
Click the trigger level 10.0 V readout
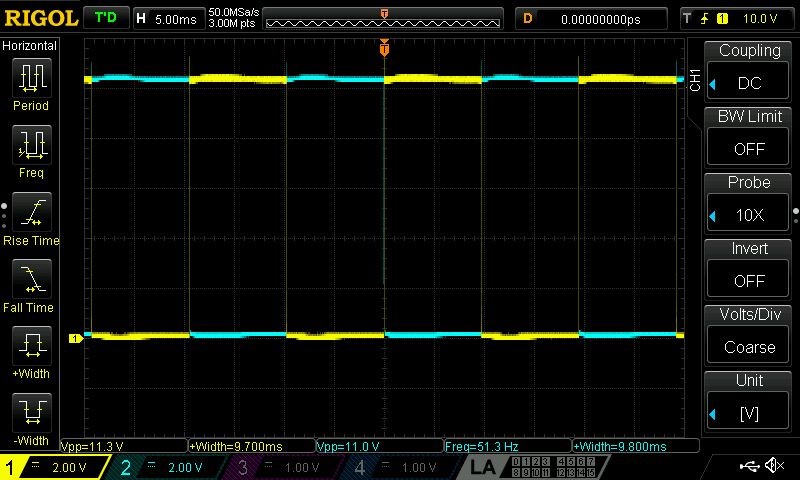tap(760, 19)
